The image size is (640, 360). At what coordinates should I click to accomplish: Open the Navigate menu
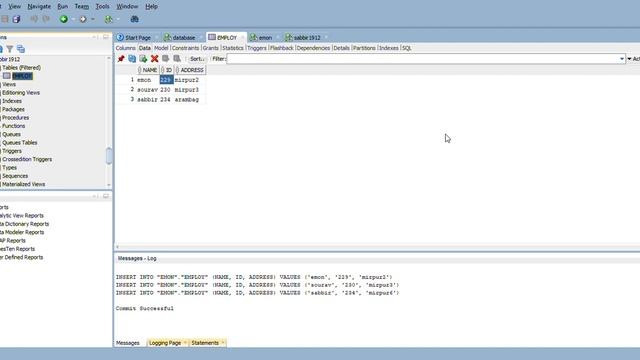pyautogui.click(x=39, y=7)
